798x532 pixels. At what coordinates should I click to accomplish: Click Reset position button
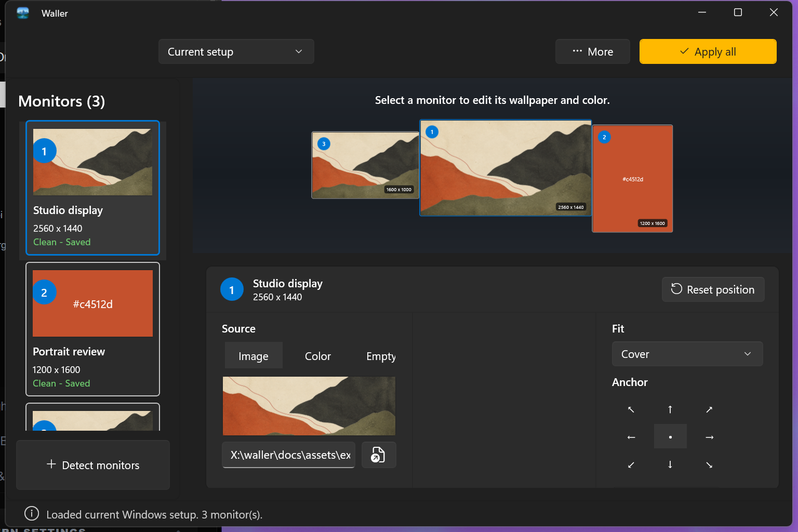click(713, 289)
